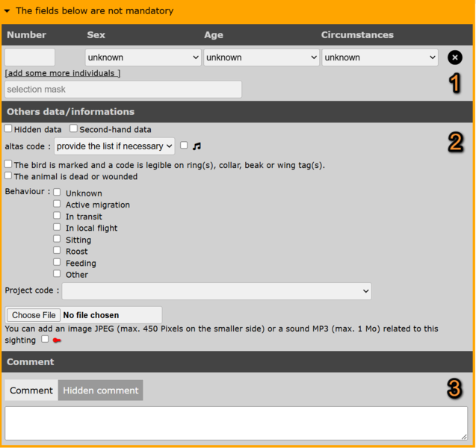Select In transit behaviour
This screenshot has width=476, height=448.
(x=57, y=215)
